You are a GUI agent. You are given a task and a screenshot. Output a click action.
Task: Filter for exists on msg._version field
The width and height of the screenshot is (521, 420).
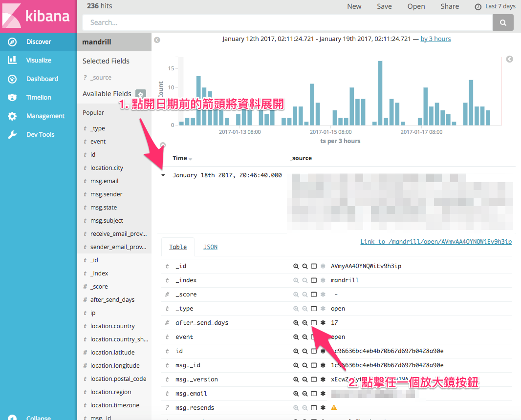323,379
